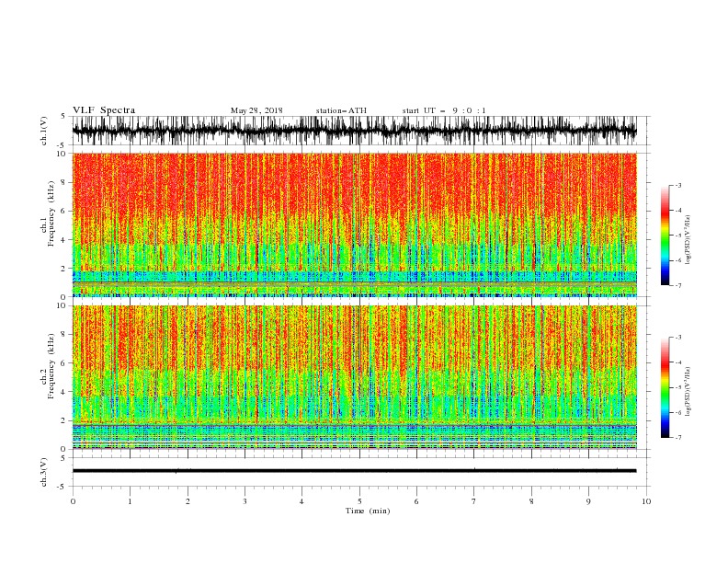Click the ch.1 color bar log(PSD) label

pos(688,240)
